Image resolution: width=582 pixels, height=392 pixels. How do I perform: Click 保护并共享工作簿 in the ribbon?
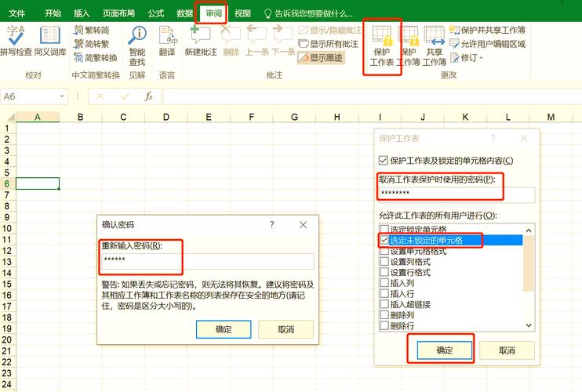pyautogui.click(x=488, y=30)
